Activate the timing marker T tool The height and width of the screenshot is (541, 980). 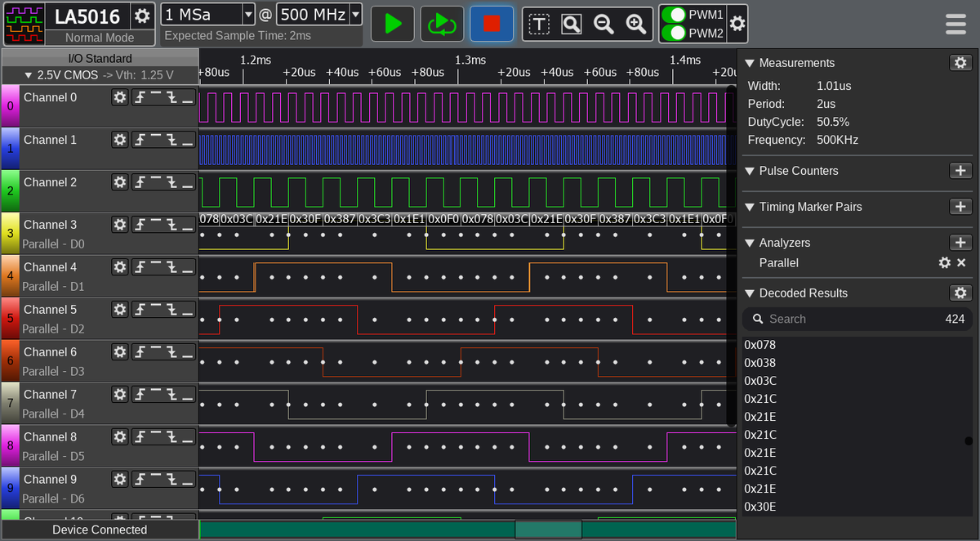tap(540, 25)
